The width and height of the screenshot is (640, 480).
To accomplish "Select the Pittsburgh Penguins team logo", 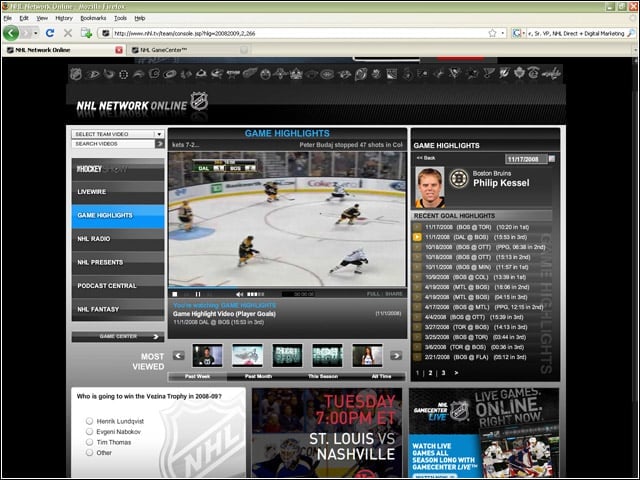I will coord(454,74).
